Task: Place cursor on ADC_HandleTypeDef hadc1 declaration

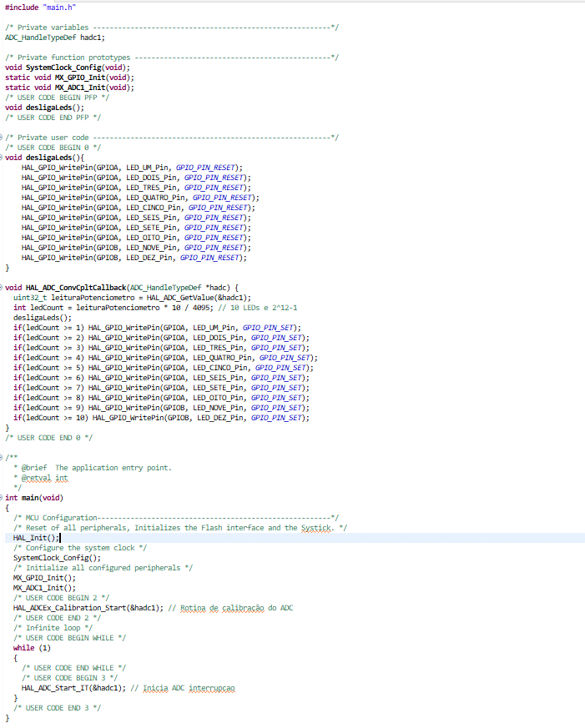Action: (55, 37)
